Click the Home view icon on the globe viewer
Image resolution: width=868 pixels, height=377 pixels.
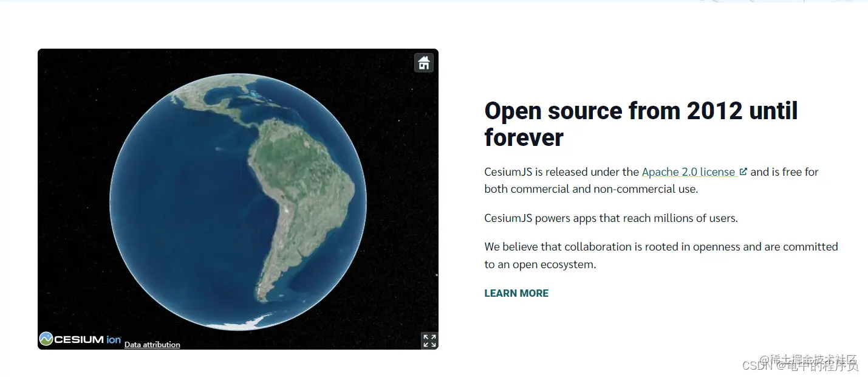424,63
